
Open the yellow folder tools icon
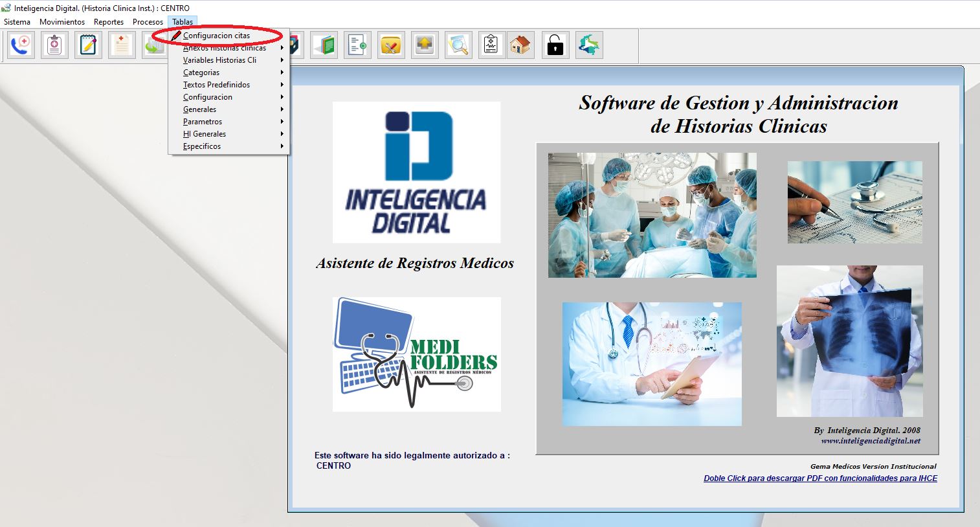point(391,45)
